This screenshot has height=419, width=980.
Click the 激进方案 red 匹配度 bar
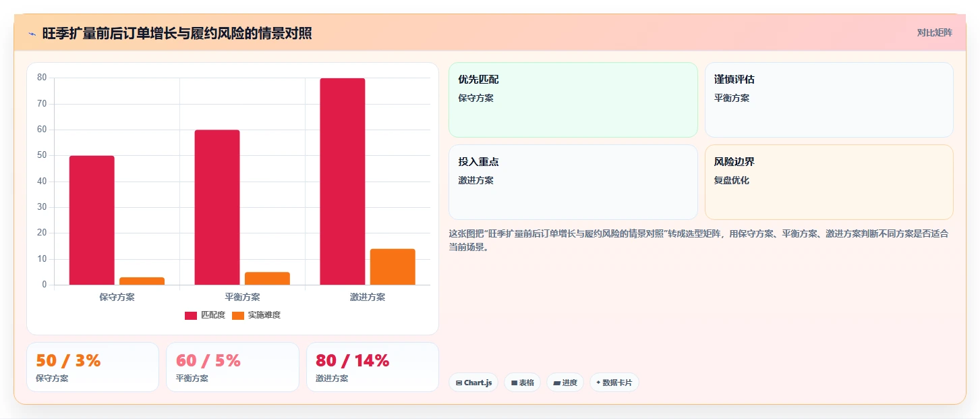(x=343, y=181)
